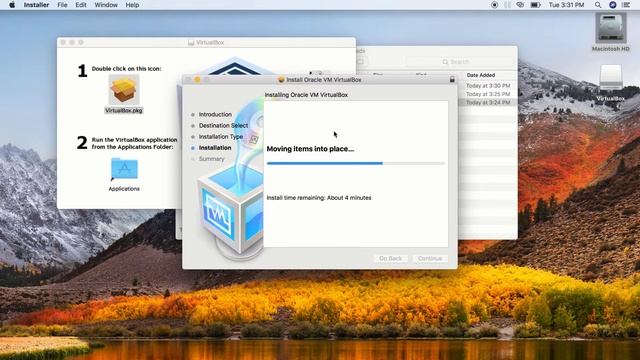Image resolution: width=640 pixels, height=360 pixels.
Task: Click the Wi-Fi status icon in menu bar
Action: [520, 5]
